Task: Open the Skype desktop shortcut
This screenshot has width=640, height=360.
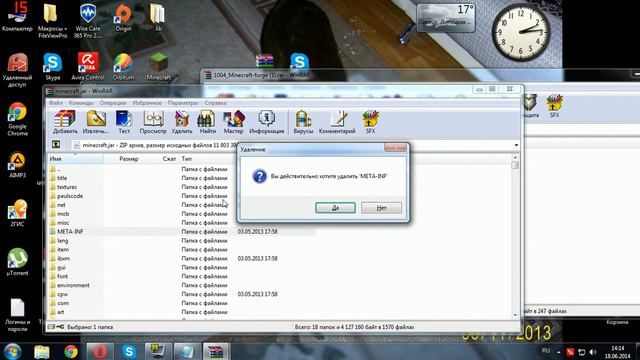Action: click(x=53, y=67)
